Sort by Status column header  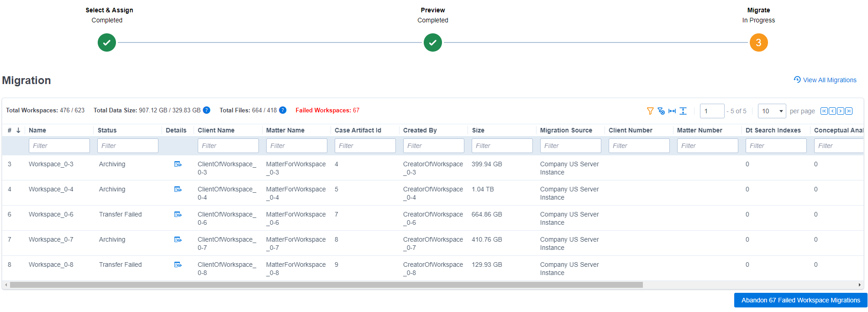pyautogui.click(x=107, y=130)
